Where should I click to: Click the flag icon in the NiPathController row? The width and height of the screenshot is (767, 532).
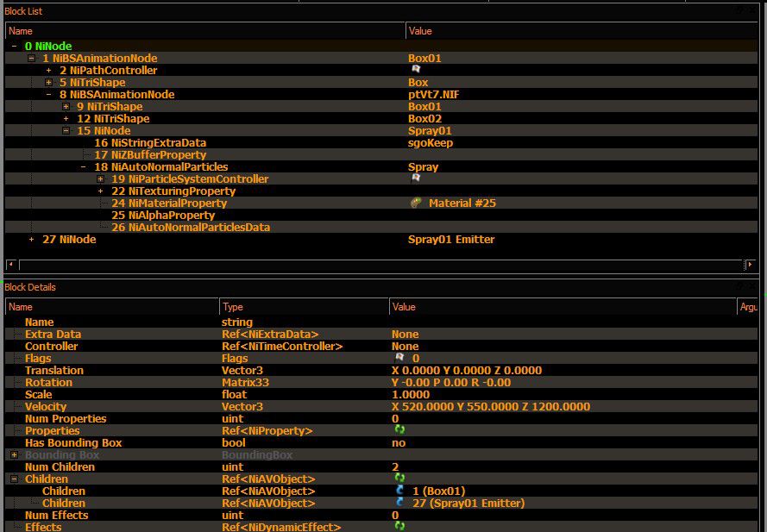[416, 70]
